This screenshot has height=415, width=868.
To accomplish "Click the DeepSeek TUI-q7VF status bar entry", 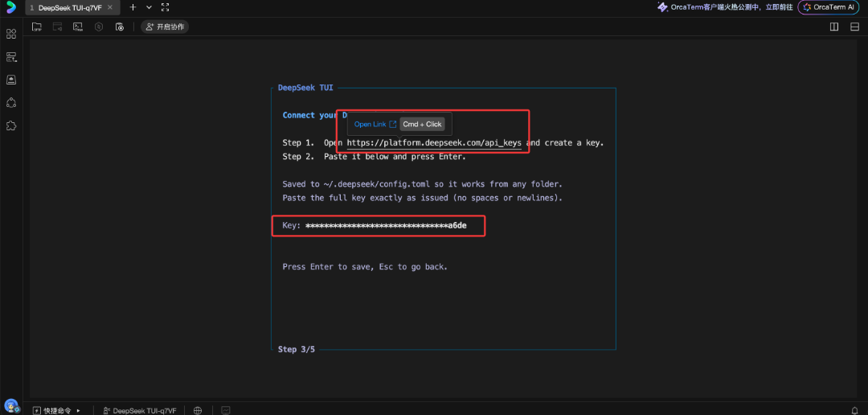I will 140,410.
